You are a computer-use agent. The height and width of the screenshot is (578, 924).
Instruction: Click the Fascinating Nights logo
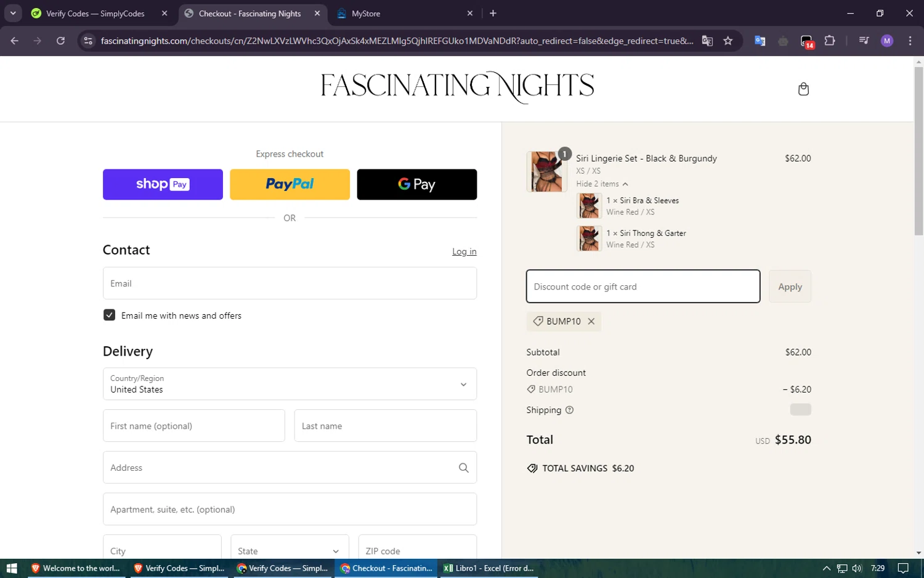tap(457, 88)
